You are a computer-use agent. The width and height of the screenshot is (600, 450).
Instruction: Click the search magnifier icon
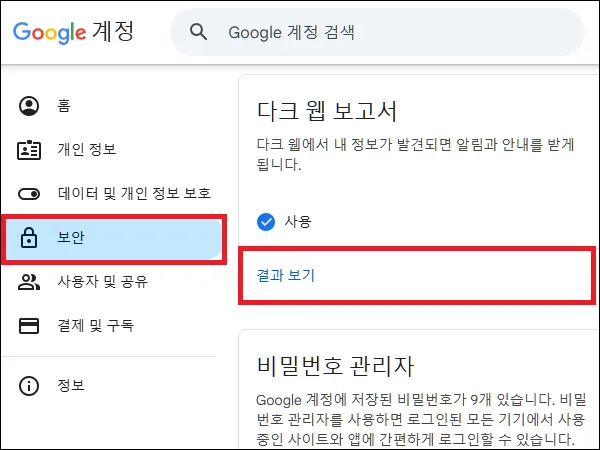[198, 32]
